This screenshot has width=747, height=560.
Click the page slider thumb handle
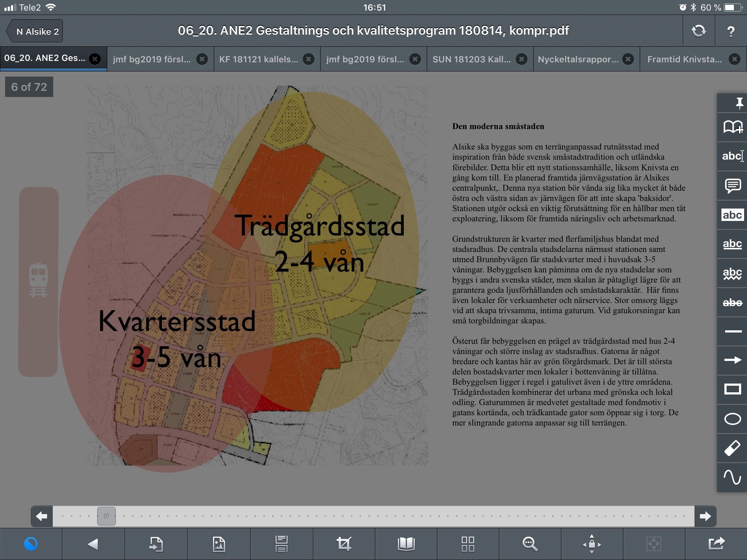(x=107, y=516)
